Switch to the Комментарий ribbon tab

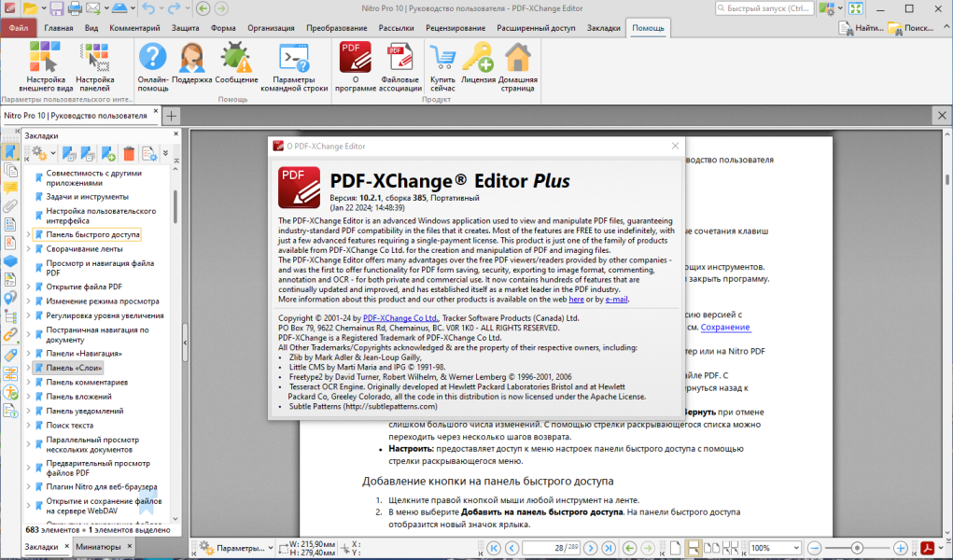(134, 28)
